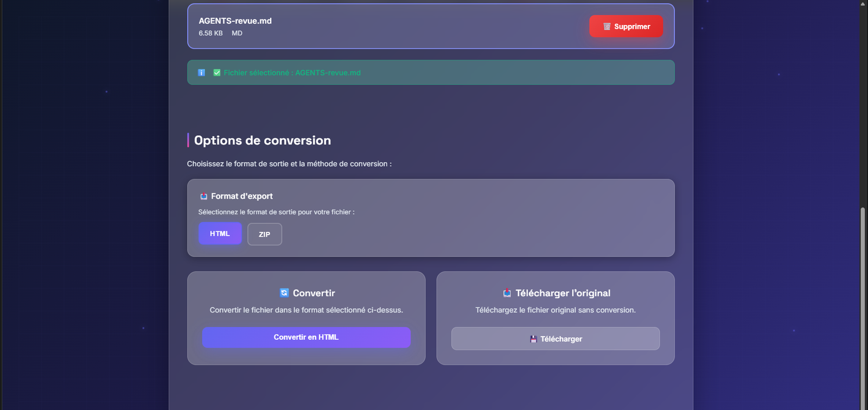The height and width of the screenshot is (410, 868).
Task: Delete the file with the Supprimer button
Action: 626,26
